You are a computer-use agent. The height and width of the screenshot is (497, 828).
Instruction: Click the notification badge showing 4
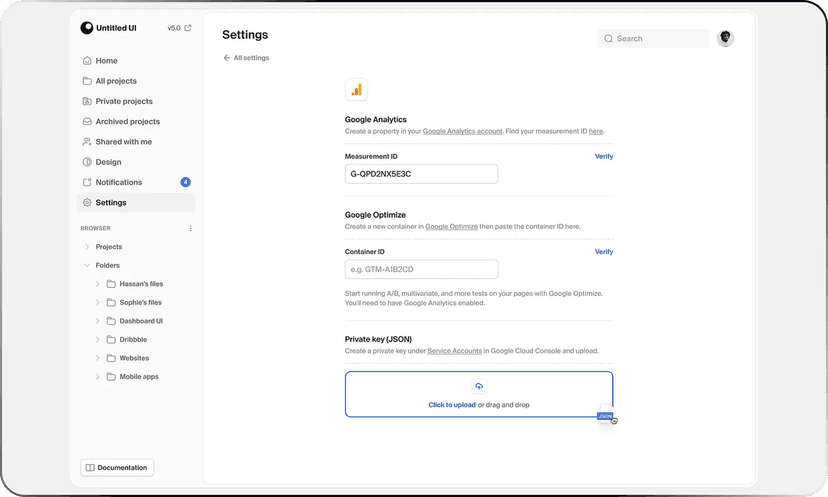click(x=185, y=182)
